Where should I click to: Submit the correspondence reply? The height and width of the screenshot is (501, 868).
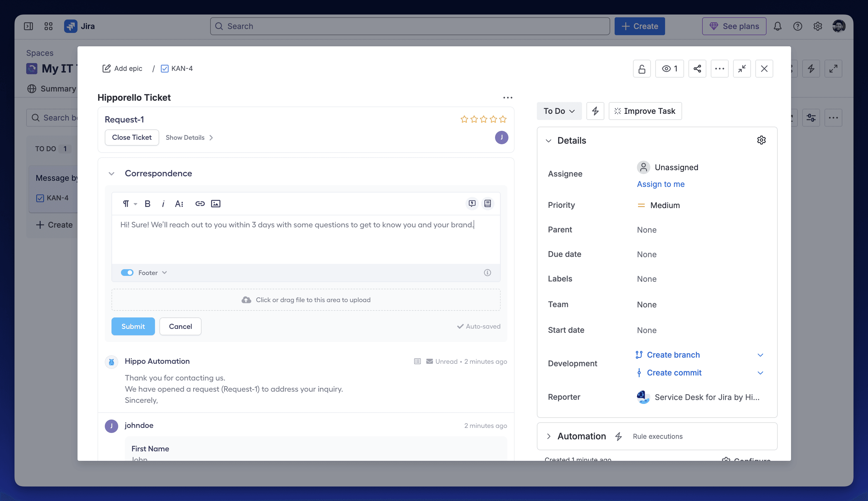pyautogui.click(x=133, y=326)
